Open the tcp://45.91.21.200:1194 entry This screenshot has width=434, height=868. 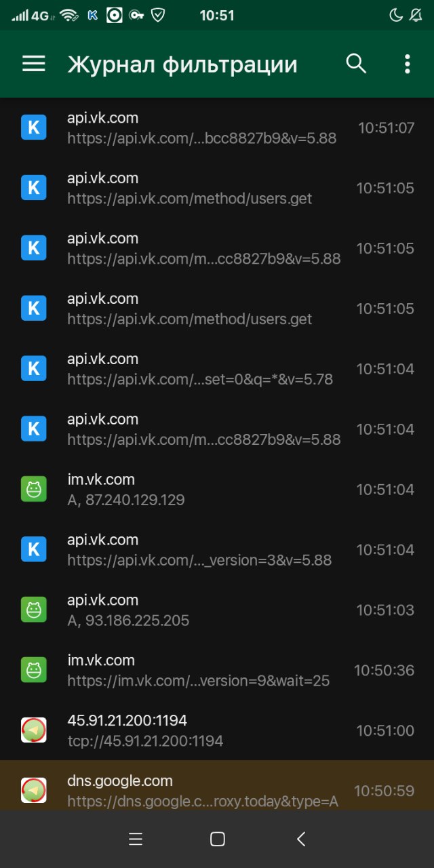(x=217, y=730)
